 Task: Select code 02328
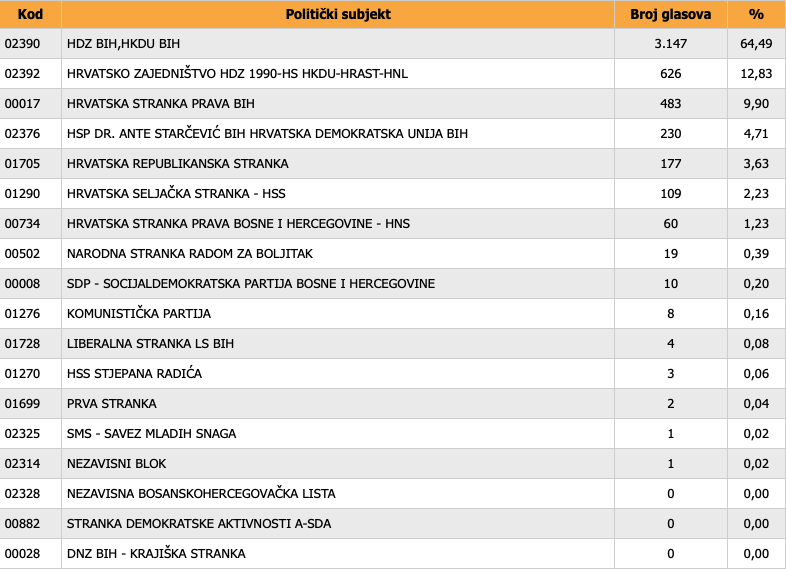[22, 494]
